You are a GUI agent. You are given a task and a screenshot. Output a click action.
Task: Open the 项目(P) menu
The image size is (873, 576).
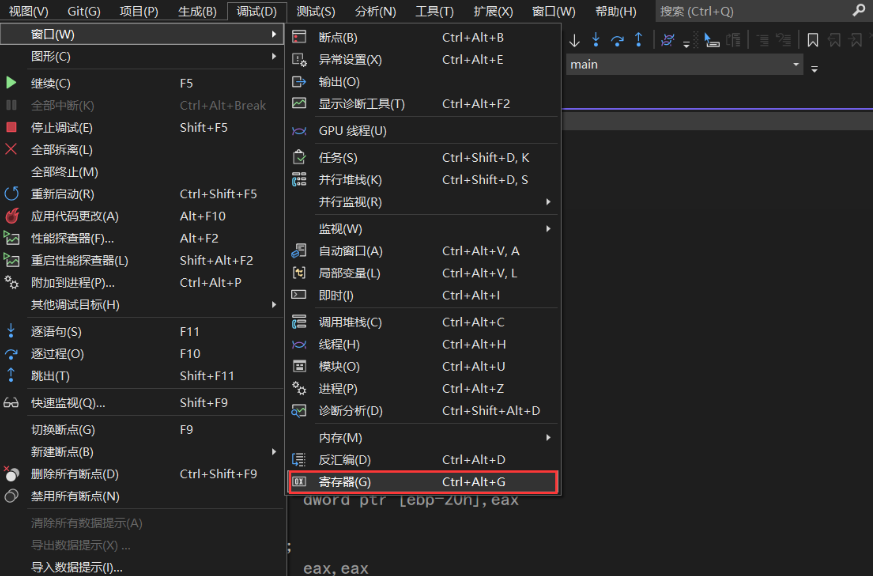click(x=139, y=11)
